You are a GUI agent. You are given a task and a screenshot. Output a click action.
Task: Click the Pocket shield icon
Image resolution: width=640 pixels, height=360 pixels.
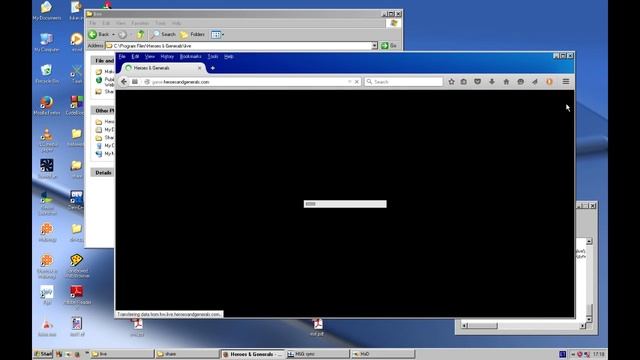point(478,82)
